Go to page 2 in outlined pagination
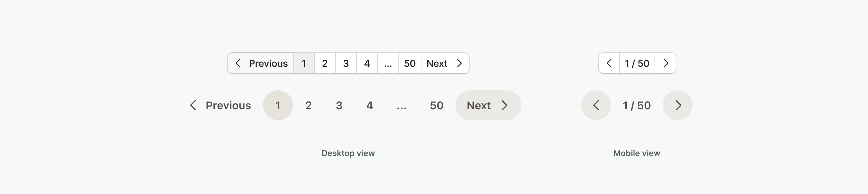 pyautogui.click(x=325, y=63)
